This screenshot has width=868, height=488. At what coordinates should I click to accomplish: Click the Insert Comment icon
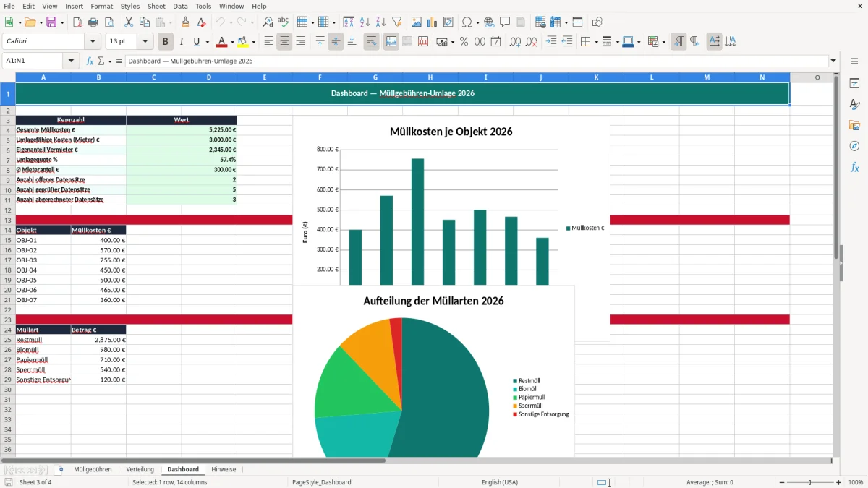click(x=505, y=22)
